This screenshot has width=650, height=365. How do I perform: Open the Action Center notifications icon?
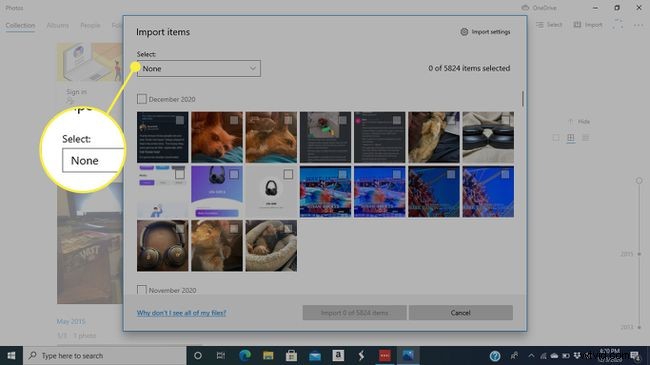pyautogui.click(x=635, y=355)
